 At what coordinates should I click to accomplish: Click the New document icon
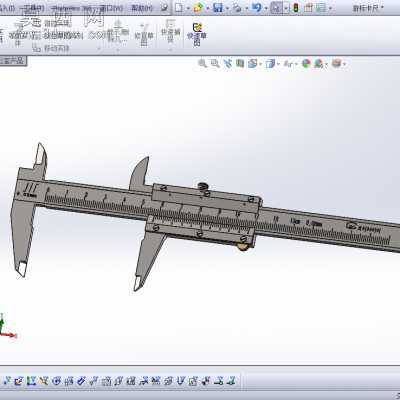[x=179, y=8]
